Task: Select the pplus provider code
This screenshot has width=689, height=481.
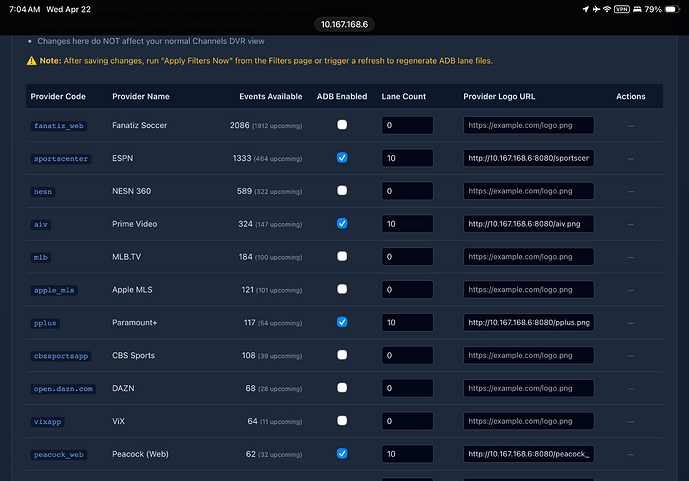Action: 45,323
